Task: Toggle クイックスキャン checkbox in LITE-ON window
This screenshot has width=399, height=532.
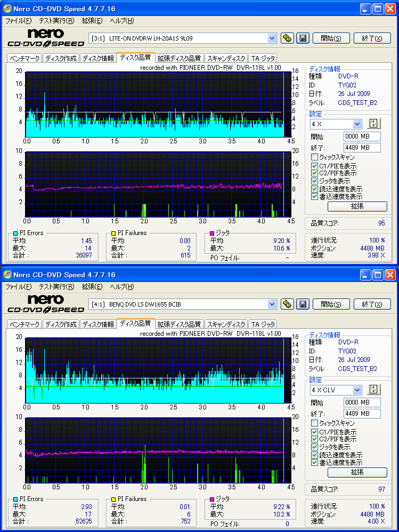Action: point(314,157)
